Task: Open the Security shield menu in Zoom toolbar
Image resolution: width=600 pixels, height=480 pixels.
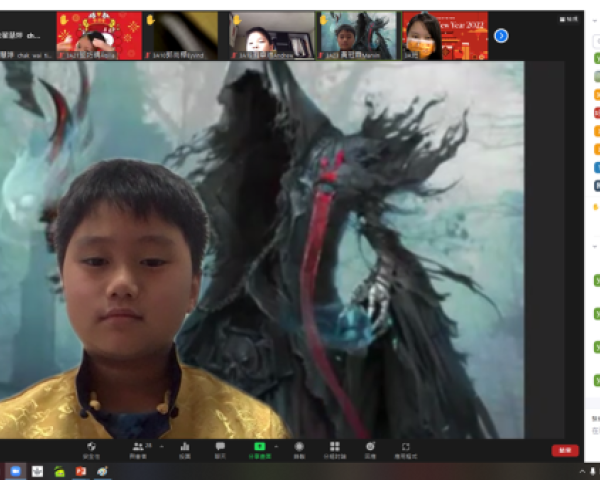Action: pyautogui.click(x=91, y=450)
